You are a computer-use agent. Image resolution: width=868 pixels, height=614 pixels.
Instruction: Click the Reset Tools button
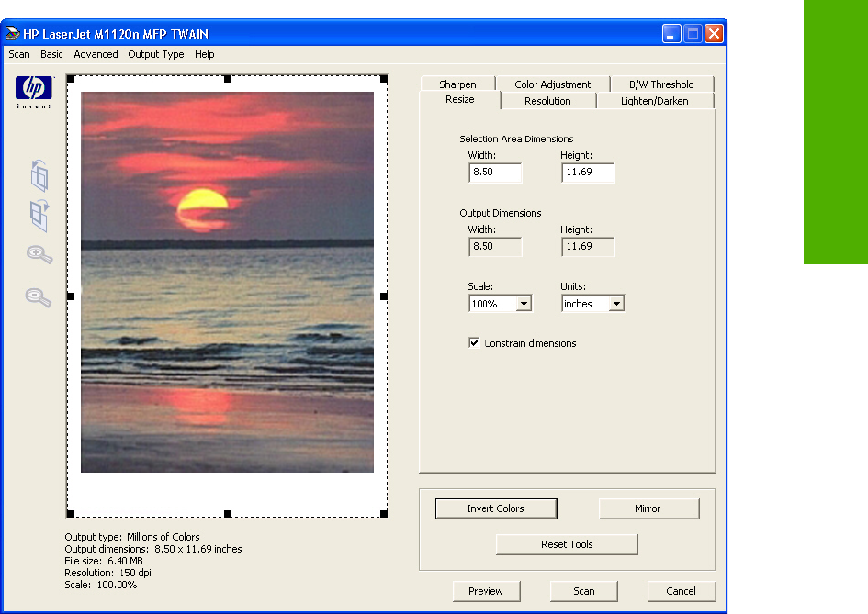pyautogui.click(x=567, y=544)
